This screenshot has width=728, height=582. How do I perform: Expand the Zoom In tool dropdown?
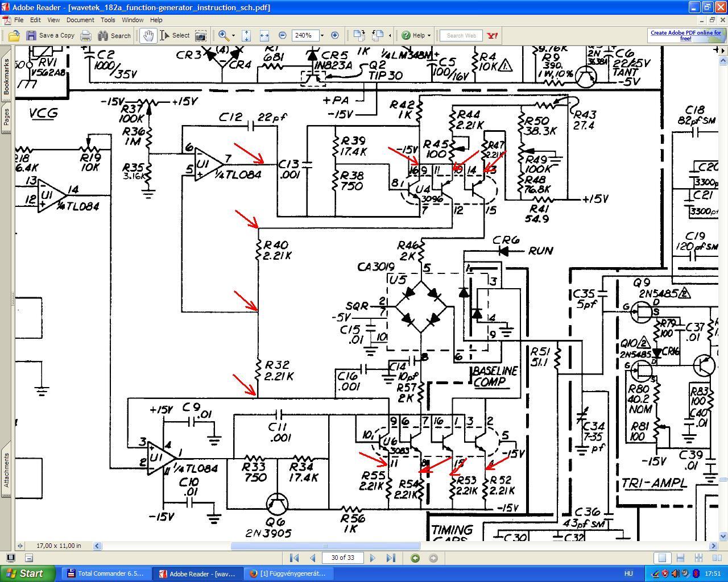(x=233, y=35)
